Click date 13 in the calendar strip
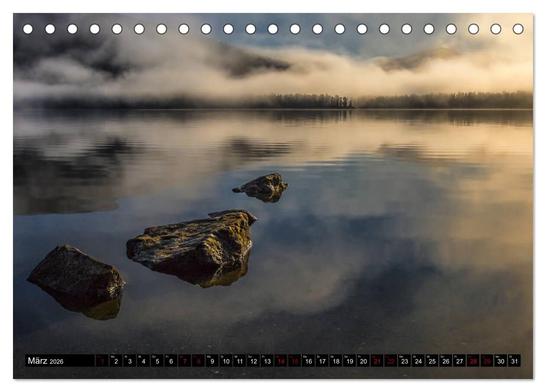The width and height of the screenshot is (546, 392). coord(267,361)
